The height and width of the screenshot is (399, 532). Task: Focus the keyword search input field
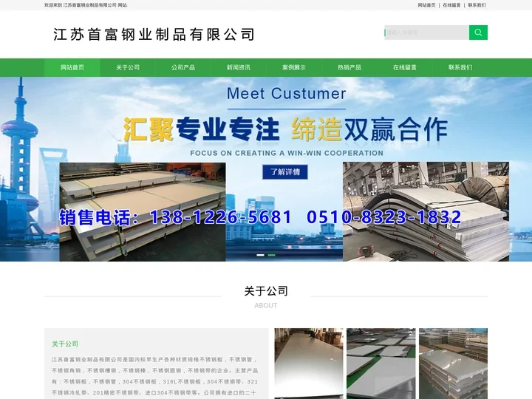427,33
